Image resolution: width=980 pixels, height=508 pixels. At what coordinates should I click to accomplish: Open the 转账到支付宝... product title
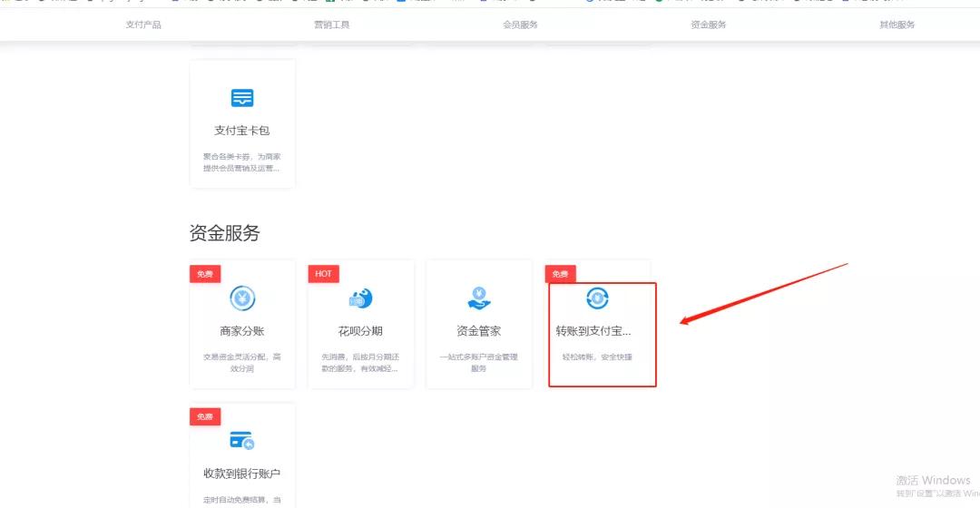click(x=593, y=331)
